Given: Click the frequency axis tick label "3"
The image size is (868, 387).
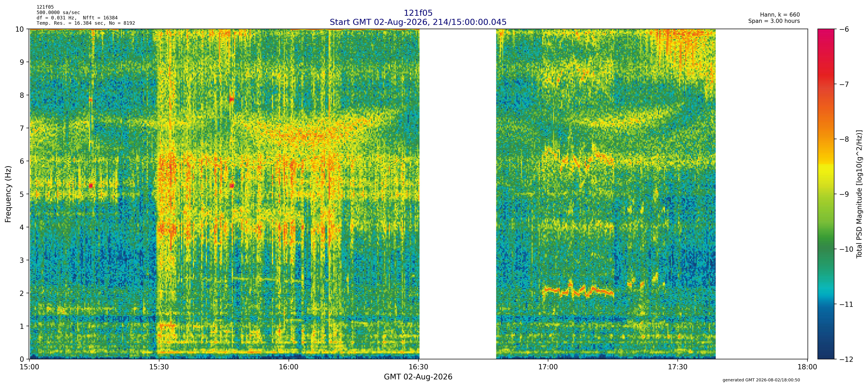Looking at the screenshot, I should coord(22,260).
